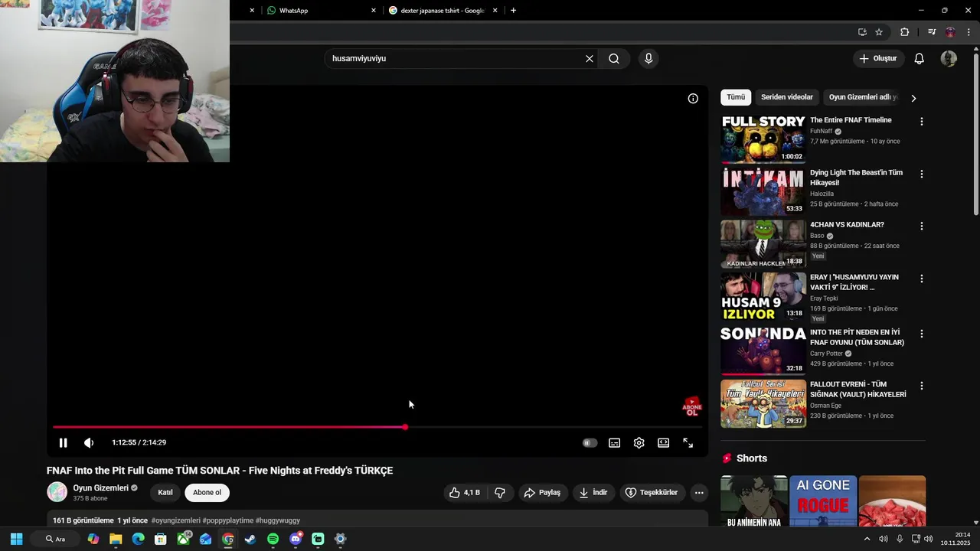Click the #oyungizemleri hashtag
980x551 pixels.
176,520
